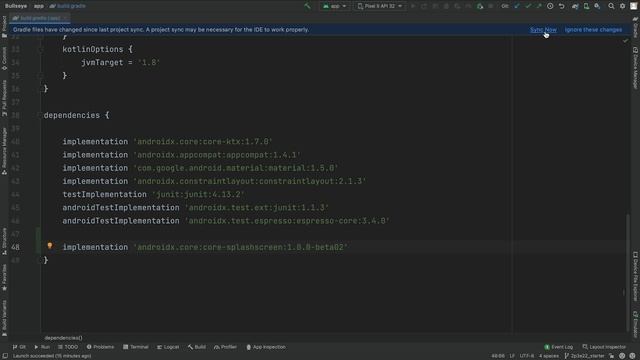
Task: Open the Layout Inspector panel
Action: click(x=604, y=347)
